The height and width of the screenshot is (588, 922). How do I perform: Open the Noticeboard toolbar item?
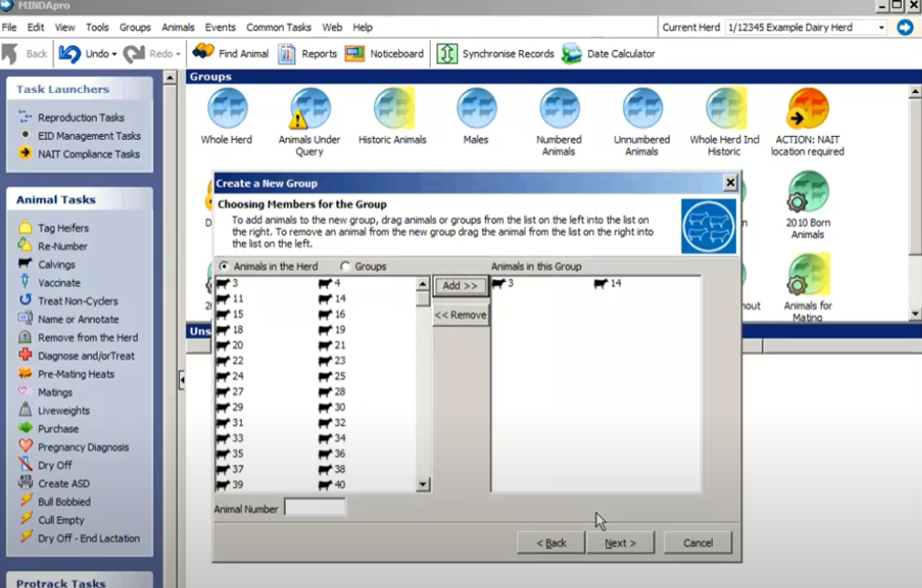point(384,54)
